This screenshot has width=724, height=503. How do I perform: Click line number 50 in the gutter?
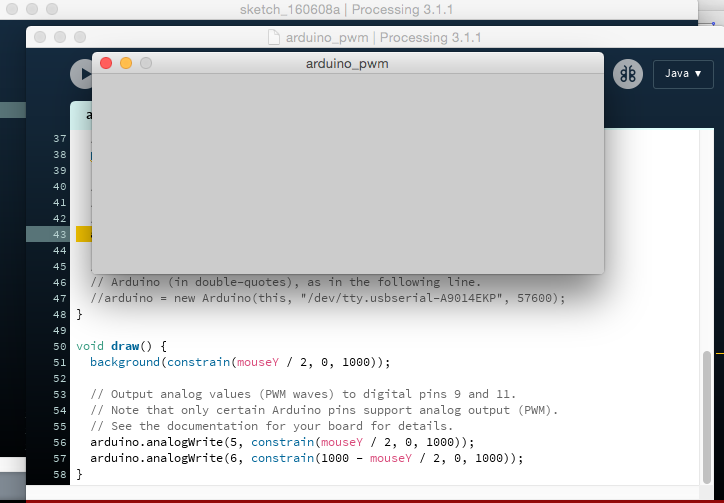pyautogui.click(x=60, y=346)
